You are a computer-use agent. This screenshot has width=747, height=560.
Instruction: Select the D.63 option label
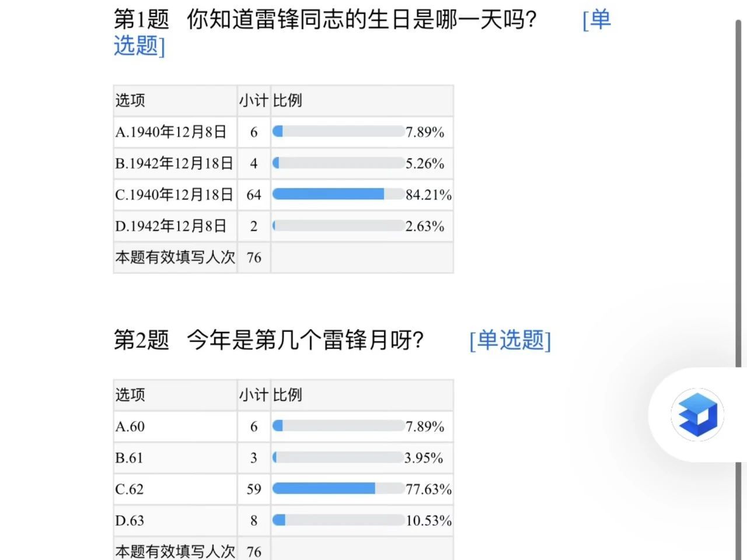pyautogui.click(x=130, y=521)
